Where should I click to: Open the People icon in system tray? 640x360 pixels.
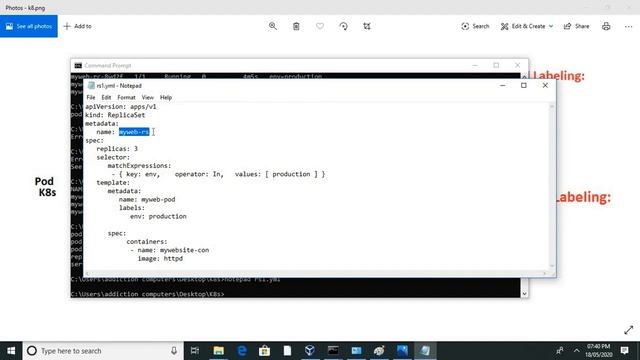560,351
